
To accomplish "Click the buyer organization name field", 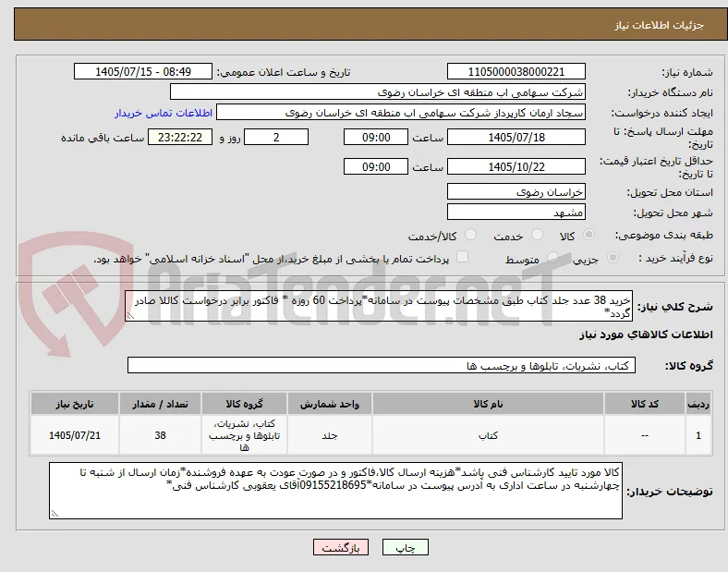I will 378,91.
